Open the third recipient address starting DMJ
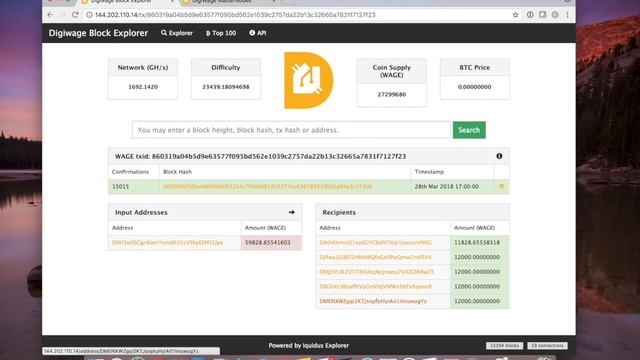 pos(377,272)
